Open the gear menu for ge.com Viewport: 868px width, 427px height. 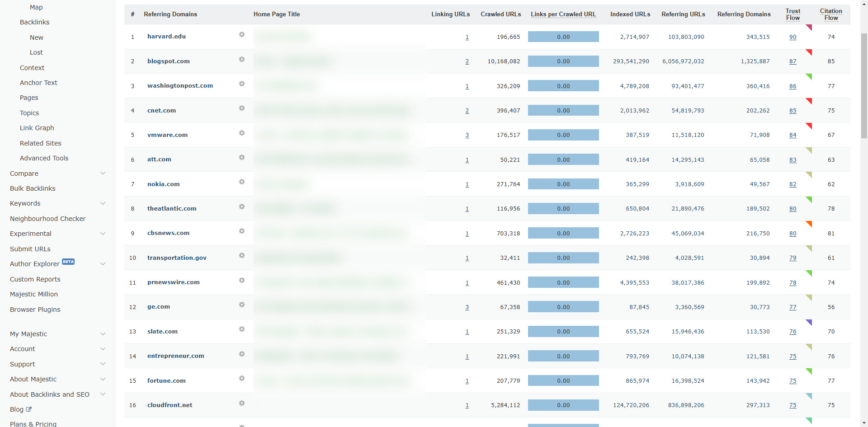[x=242, y=305]
